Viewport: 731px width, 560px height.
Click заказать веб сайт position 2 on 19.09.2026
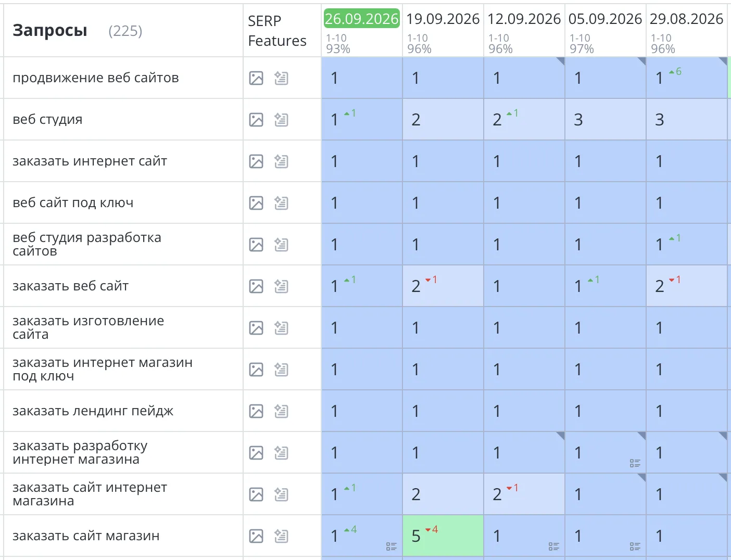pyautogui.click(x=443, y=286)
